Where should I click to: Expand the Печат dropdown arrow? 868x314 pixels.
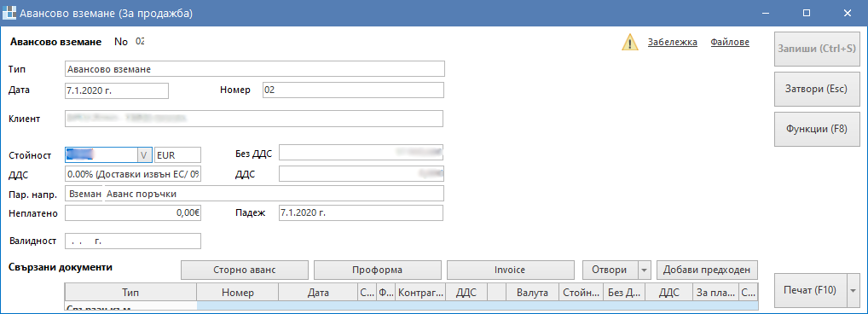pos(853,290)
